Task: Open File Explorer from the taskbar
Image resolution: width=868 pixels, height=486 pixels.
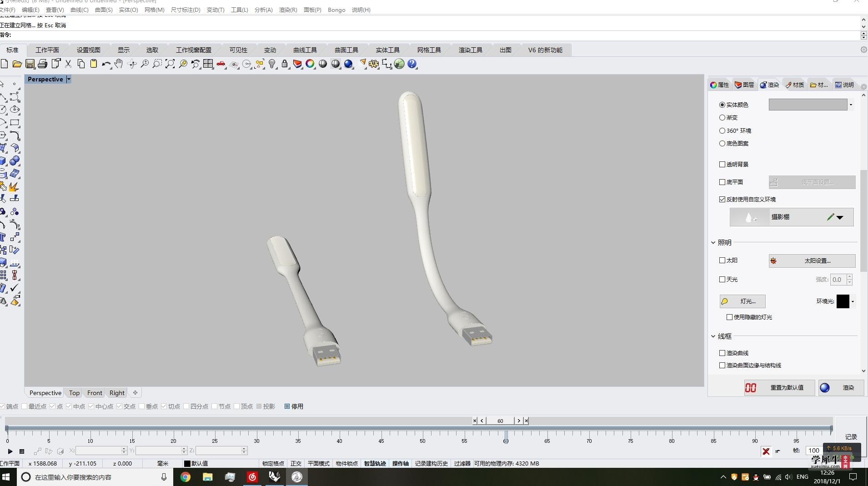Action: [207, 477]
